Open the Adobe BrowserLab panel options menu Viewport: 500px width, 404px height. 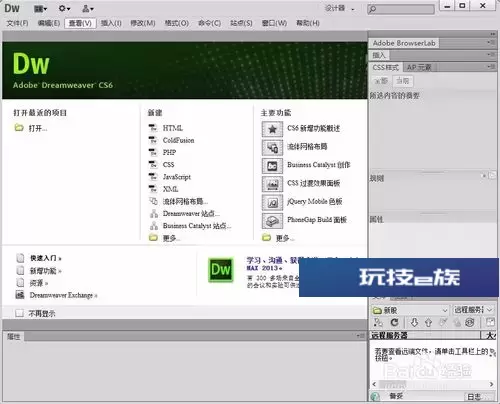point(490,43)
